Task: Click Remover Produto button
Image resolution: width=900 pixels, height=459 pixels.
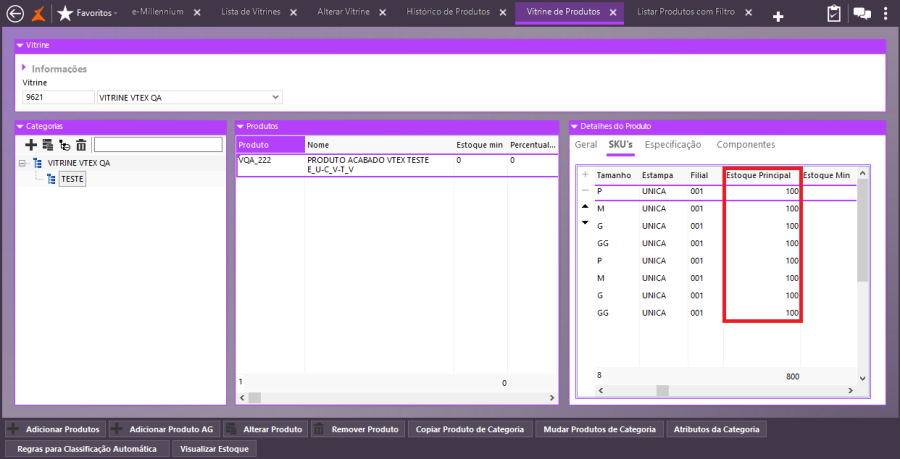Action: (x=358, y=429)
